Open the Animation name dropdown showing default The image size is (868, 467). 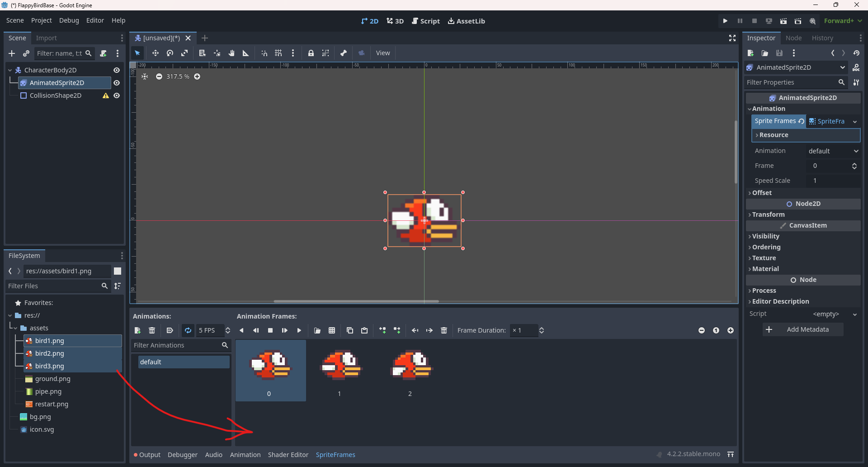[833, 151]
